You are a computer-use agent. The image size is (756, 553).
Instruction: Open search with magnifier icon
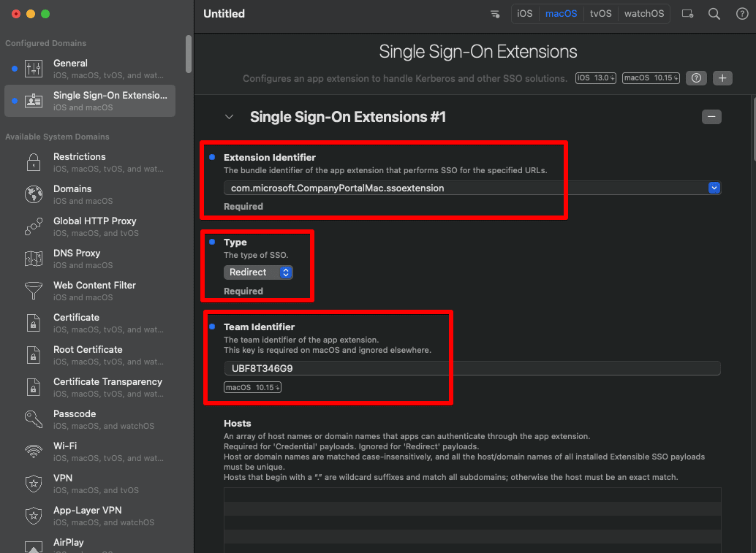(x=714, y=14)
